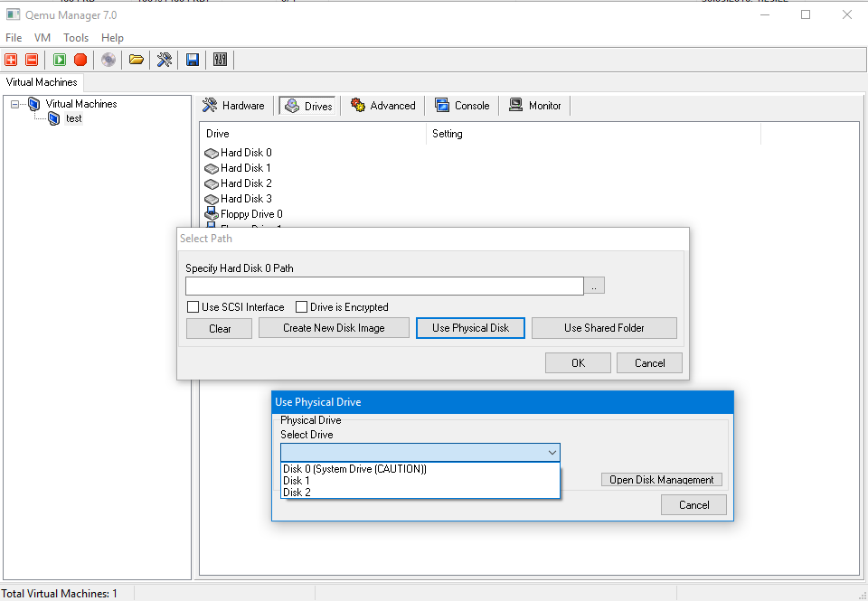
Task: Click the Clear button
Action: pos(219,328)
